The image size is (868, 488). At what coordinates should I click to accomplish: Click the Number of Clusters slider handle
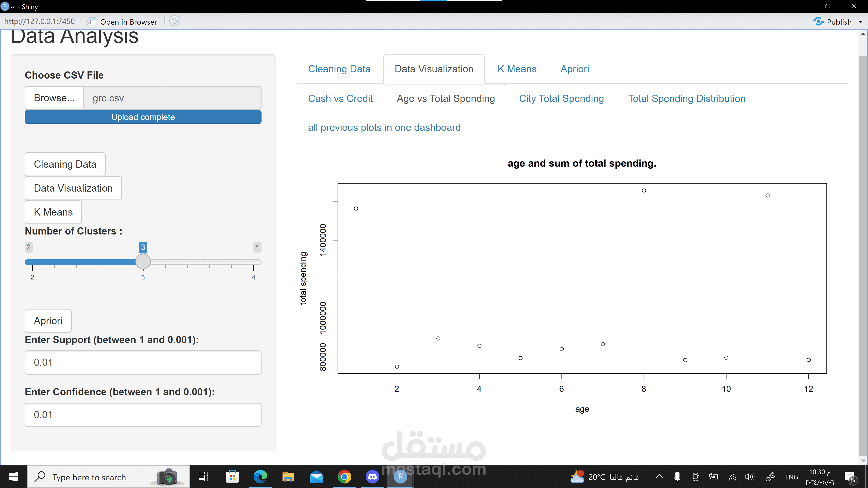click(143, 262)
